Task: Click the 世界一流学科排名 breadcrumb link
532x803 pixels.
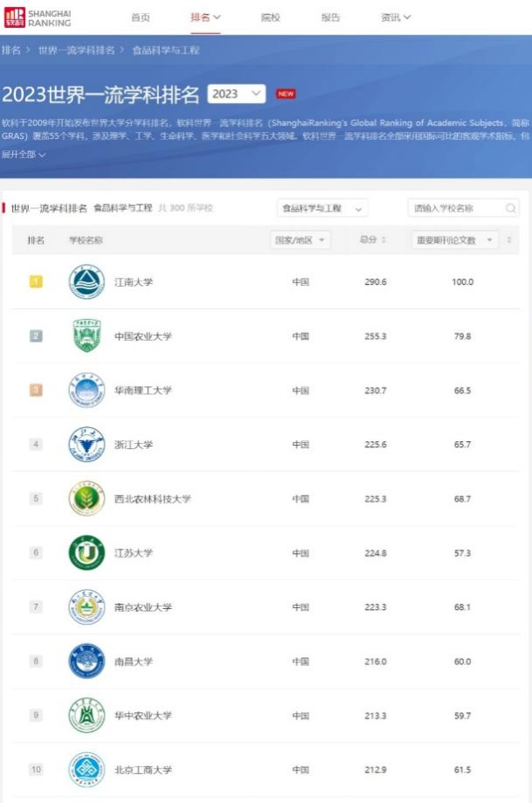Action: pyautogui.click(x=76, y=51)
